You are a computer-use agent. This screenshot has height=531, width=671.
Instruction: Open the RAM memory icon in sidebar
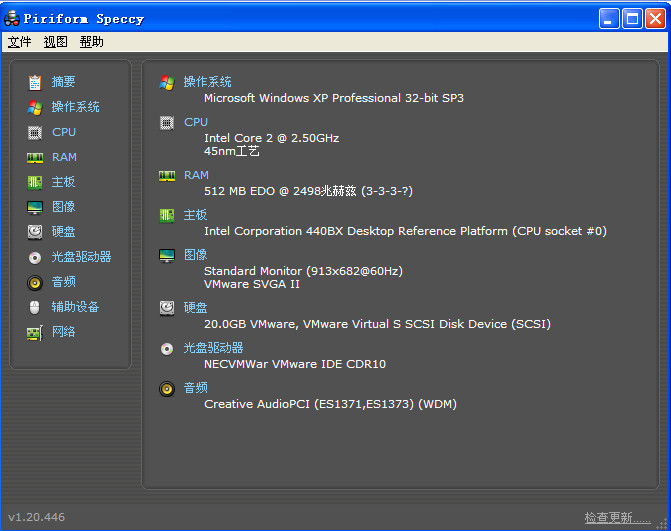pos(35,157)
